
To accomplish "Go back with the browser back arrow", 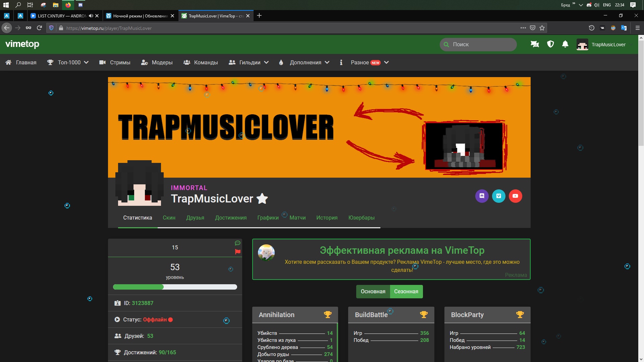I will 7,28.
